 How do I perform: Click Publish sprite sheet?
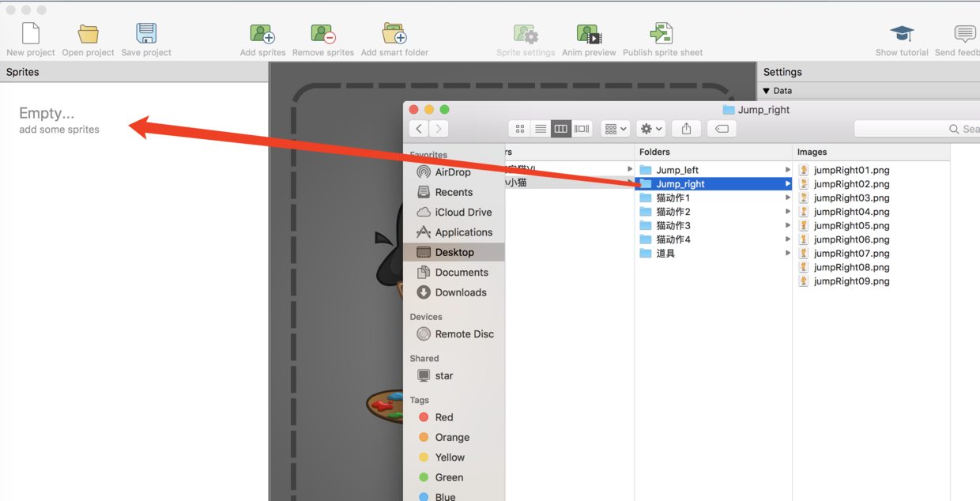[661, 34]
